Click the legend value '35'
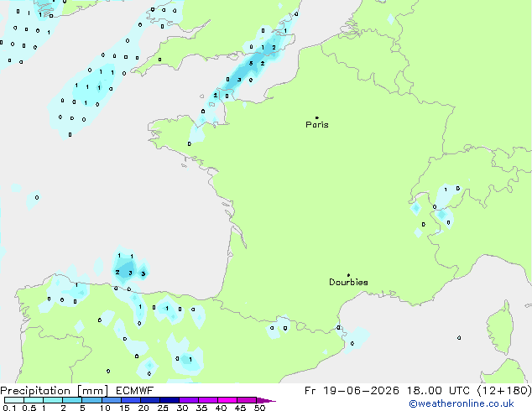Screen dimensions: 532x411 [x=201, y=408]
